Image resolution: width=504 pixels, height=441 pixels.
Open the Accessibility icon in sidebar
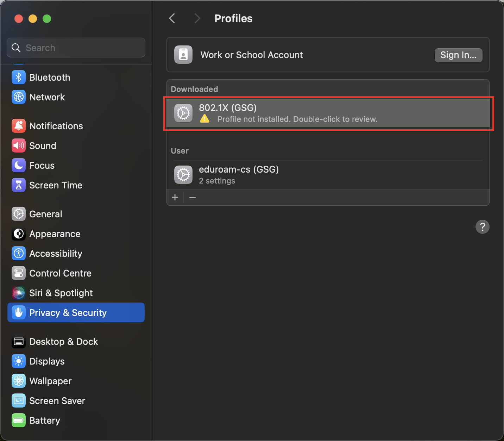tap(19, 254)
